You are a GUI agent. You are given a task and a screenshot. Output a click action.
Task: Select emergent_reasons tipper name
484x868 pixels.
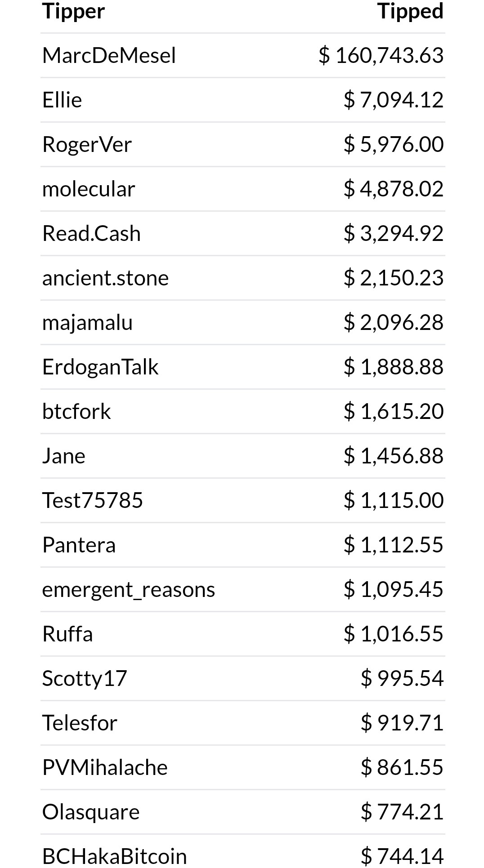pyautogui.click(x=129, y=589)
